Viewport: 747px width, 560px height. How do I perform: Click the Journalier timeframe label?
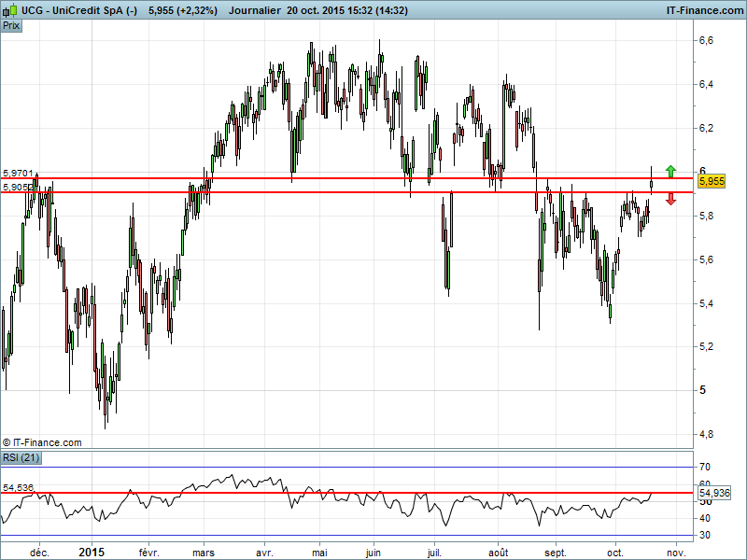click(254, 10)
